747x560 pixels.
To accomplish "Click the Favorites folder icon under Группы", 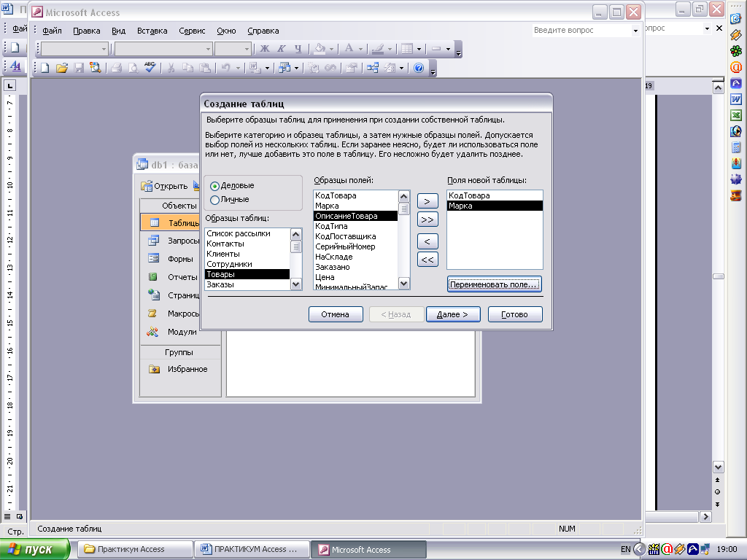I will (x=154, y=369).
